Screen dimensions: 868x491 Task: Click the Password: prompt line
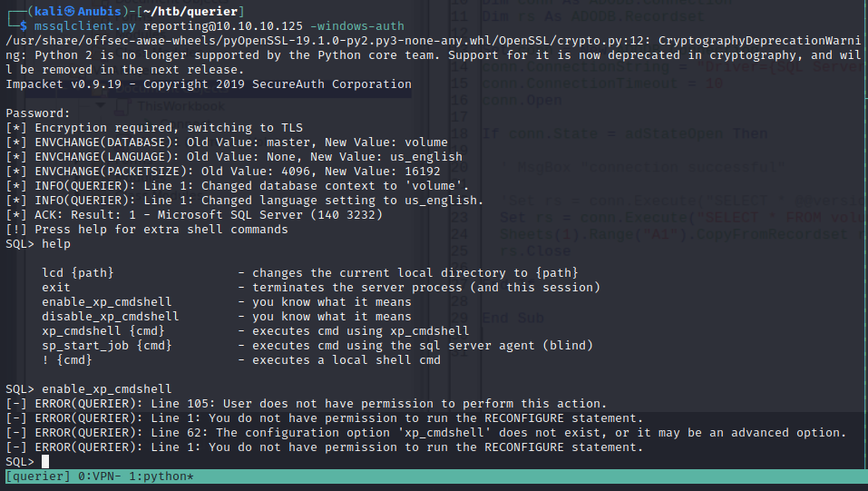[38, 113]
